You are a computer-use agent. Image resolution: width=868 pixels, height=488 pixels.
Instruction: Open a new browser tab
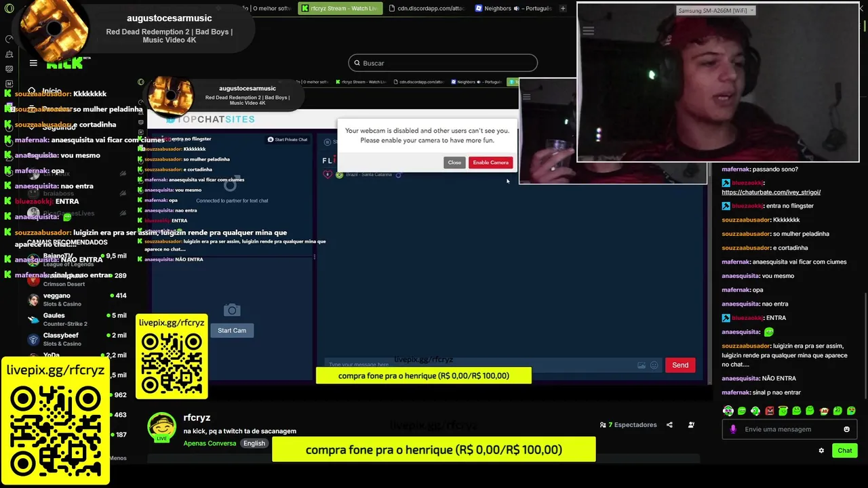(563, 8)
